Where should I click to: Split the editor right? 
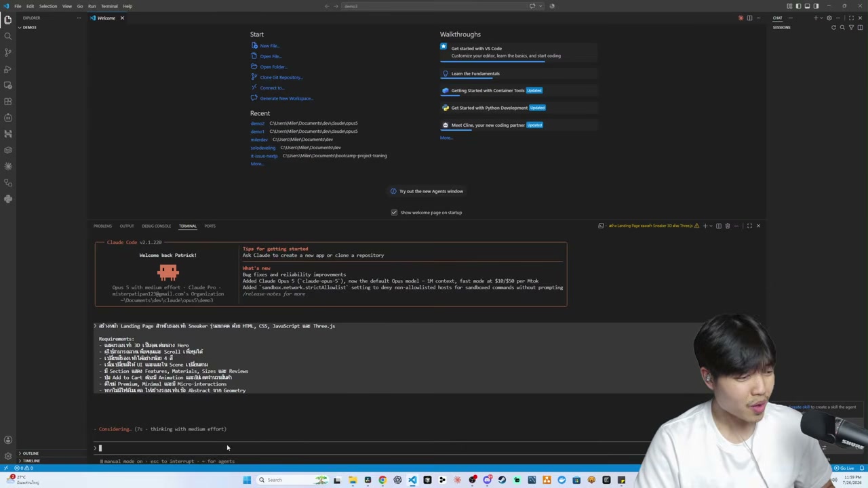coord(749,18)
